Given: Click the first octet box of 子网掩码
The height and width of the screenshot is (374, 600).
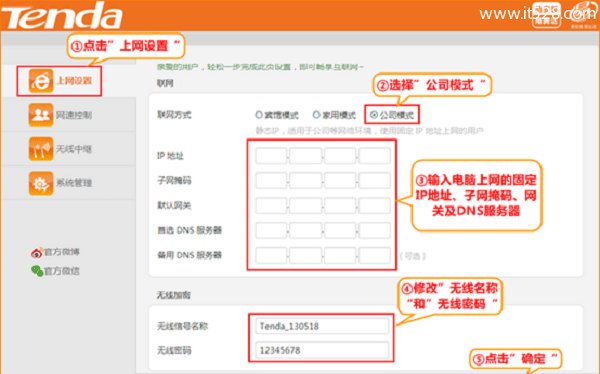Looking at the screenshot, I should pos(271,181).
